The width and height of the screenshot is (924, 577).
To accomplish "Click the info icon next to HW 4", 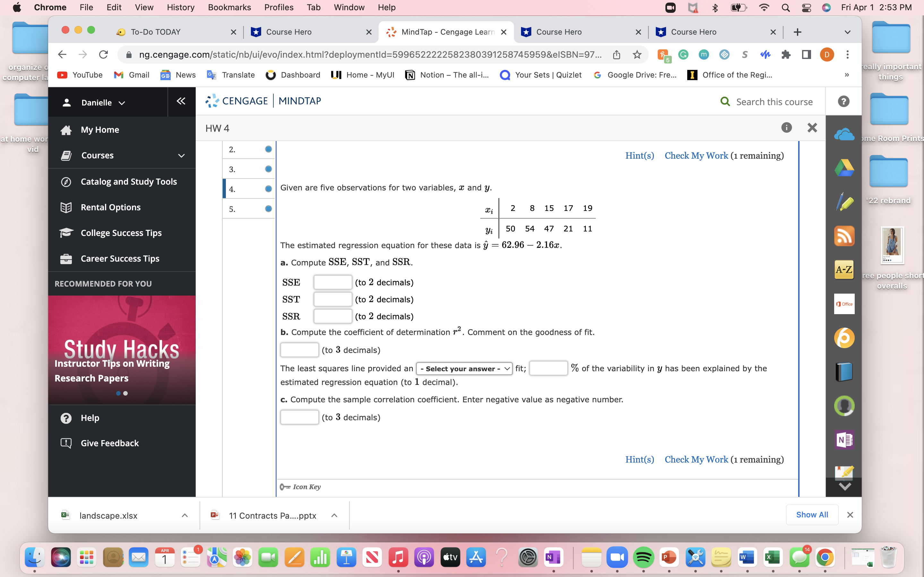I will coord(787,128).
